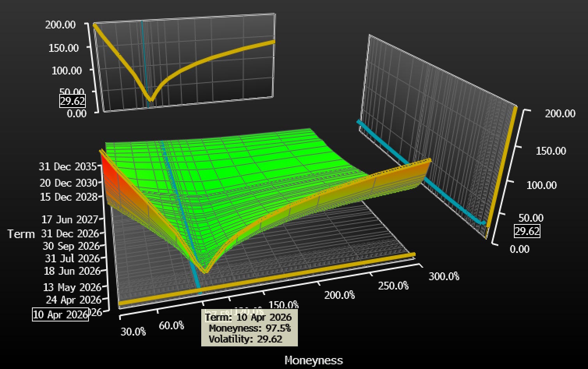Click the 200.0% moneyness tick label
Image resolution: width=588 pixels, height=369 pixels.
(340, 295)
